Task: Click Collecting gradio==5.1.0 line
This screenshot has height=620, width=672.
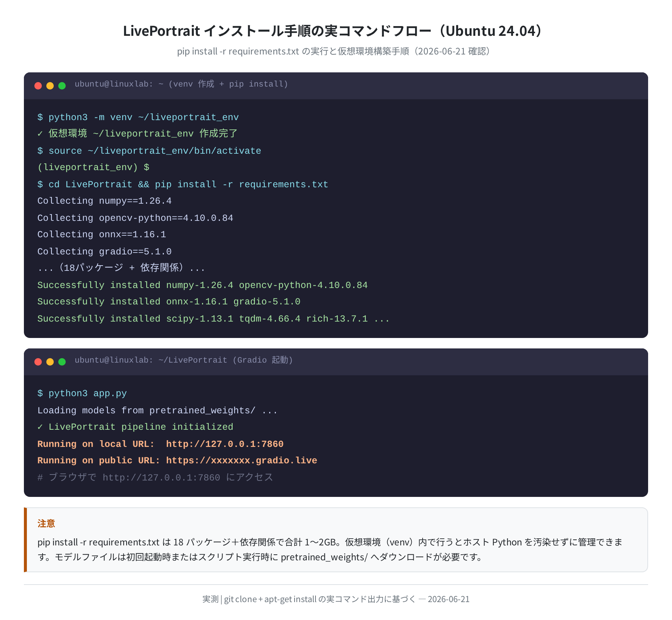Action: coord(105,251)
